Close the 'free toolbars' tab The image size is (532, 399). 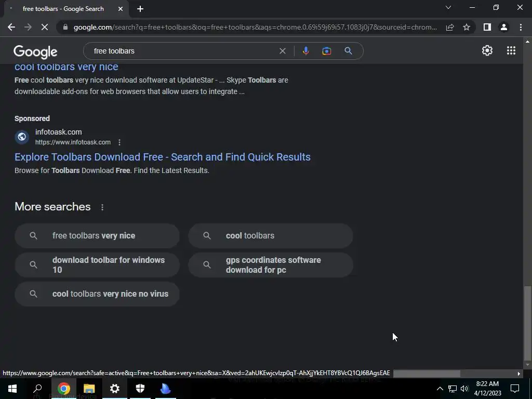pos(121,9)
